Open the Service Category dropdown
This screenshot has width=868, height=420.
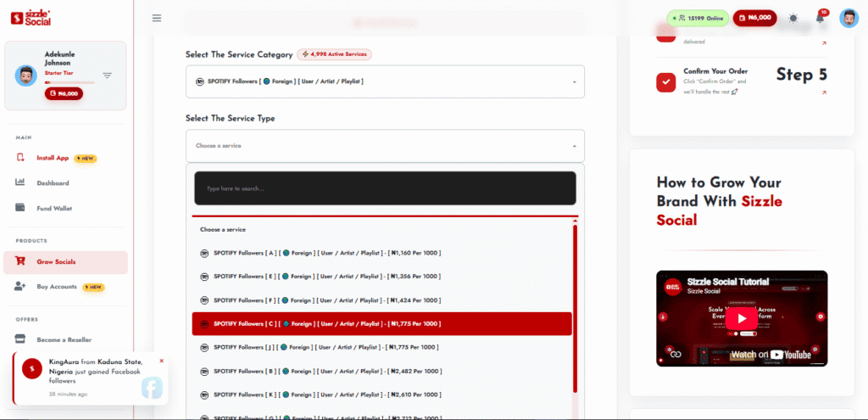click(x=386, y=81)
